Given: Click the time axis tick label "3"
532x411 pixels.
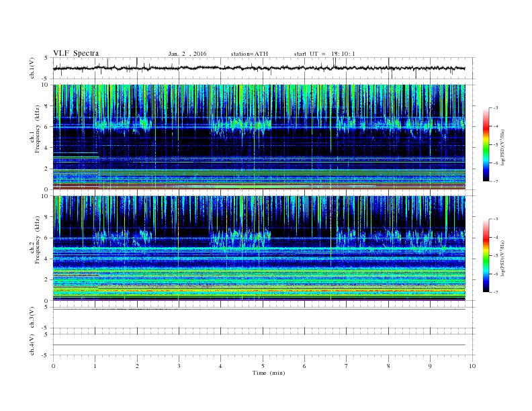Looking at the screenshot, I should (x=179, y=366).
